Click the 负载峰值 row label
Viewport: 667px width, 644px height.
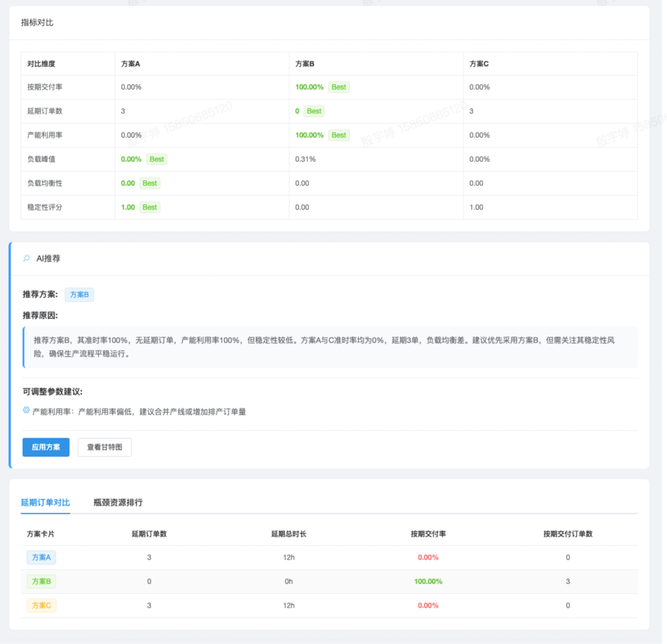(x=41, y=159)
